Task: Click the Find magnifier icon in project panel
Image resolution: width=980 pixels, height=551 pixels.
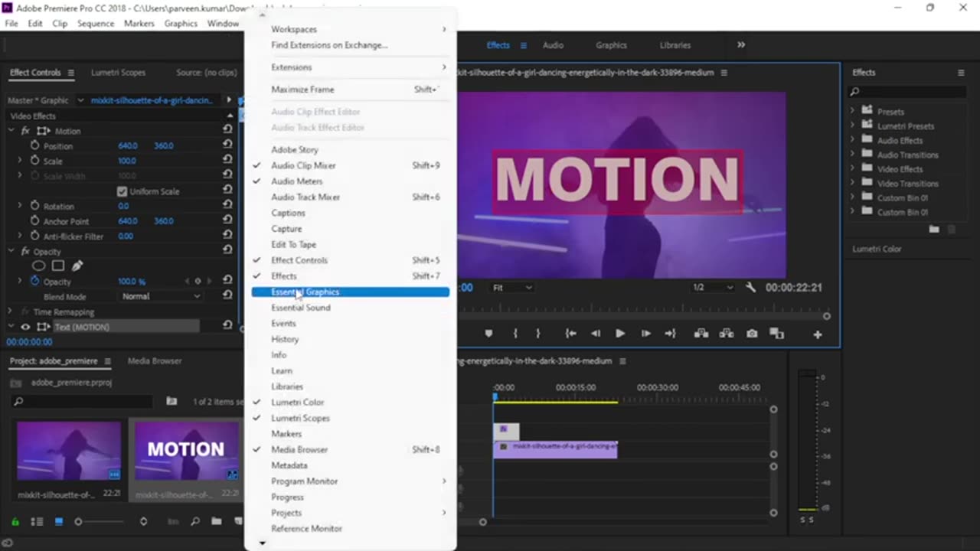Action: pos(195,522)
